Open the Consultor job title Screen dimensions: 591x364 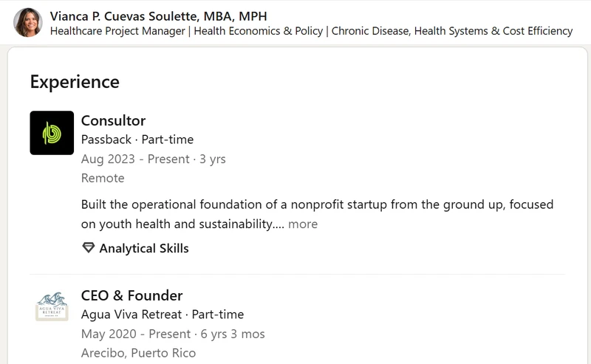pos(113,120)
